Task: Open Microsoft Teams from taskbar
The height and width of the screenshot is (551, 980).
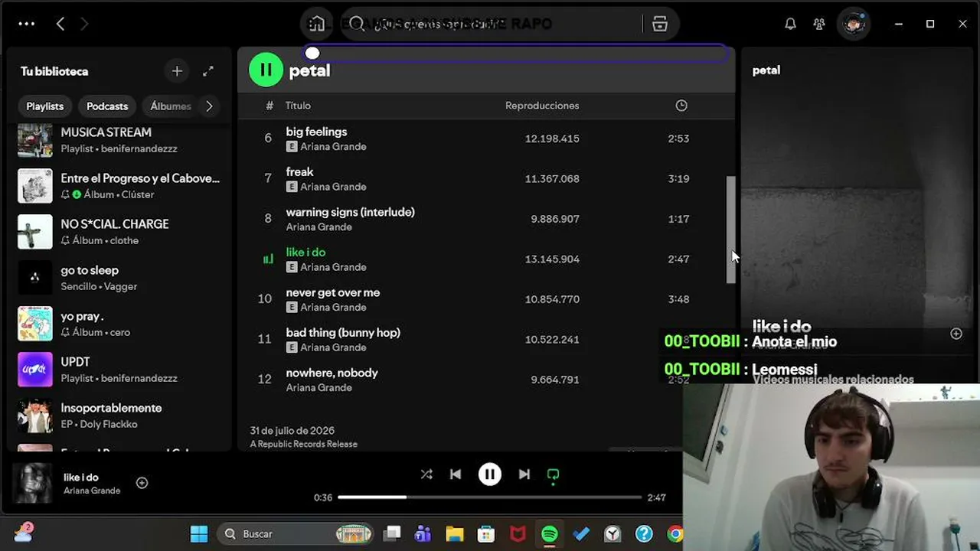Action: coord(423,533)
